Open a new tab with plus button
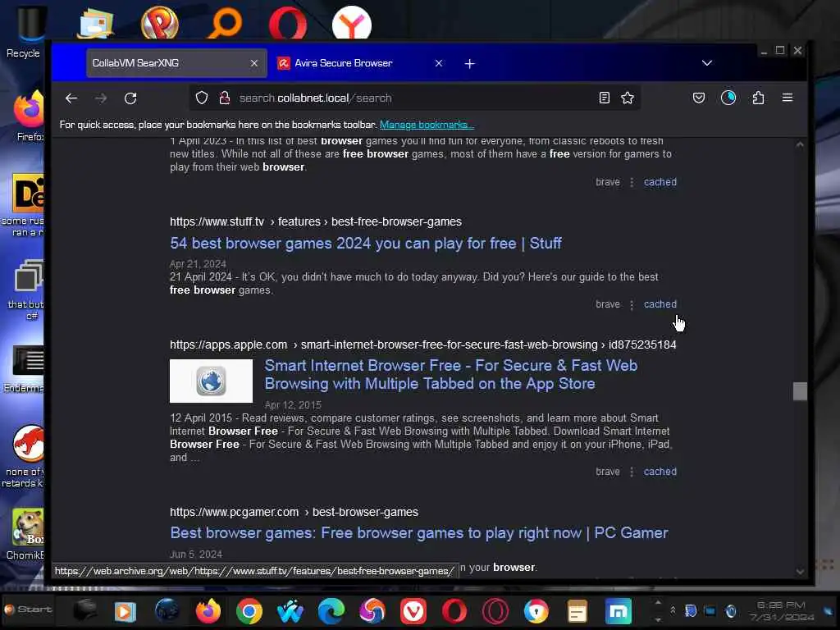This screenshot has height=630, width=840. pos(470,64)
